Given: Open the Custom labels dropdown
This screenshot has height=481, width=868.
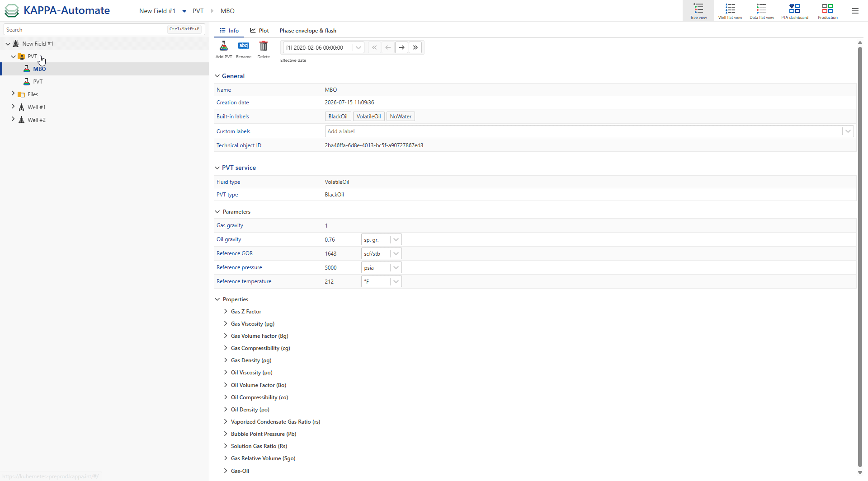Looking at the screenshot, I should (848, 131).
